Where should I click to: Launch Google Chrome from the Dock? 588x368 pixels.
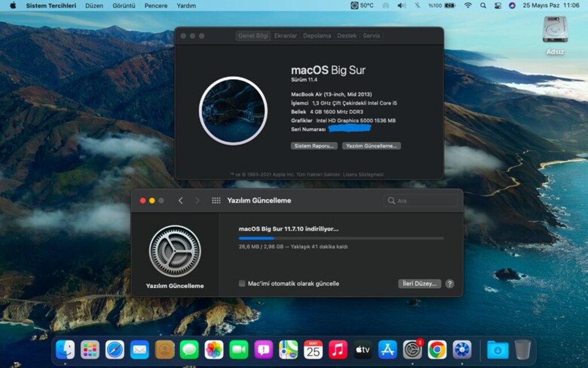[x=437, y=350]
